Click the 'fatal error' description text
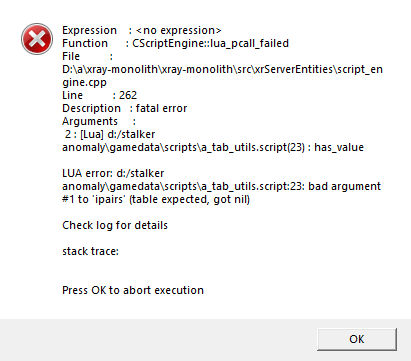Image resolution: width=411 pixels, height=361 pixels. [161, 108]
